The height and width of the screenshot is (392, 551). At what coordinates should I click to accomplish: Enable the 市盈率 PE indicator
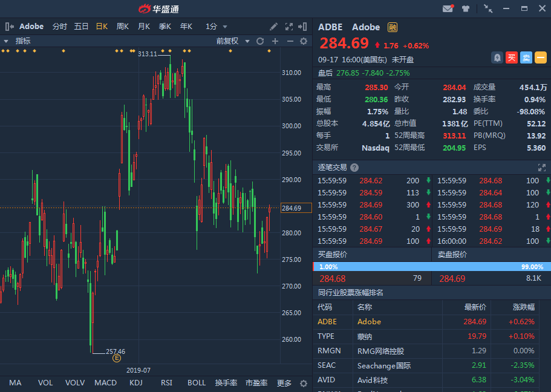[x=256, y=383]
